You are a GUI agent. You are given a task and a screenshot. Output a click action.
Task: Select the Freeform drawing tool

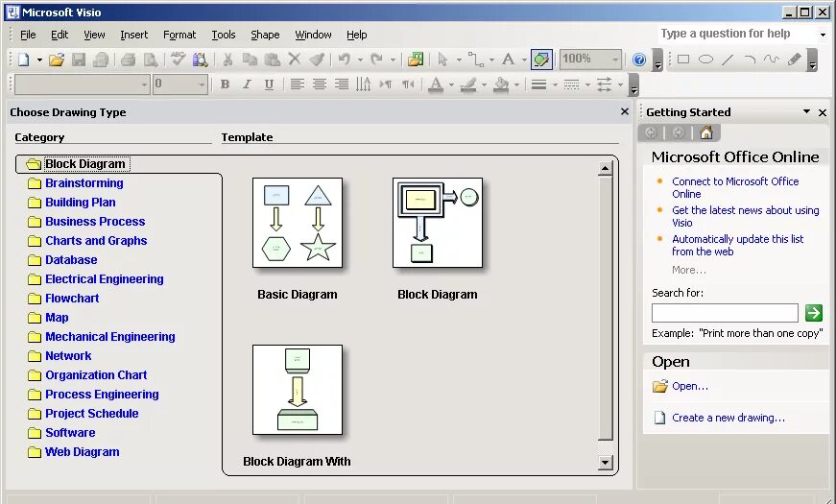772,60
